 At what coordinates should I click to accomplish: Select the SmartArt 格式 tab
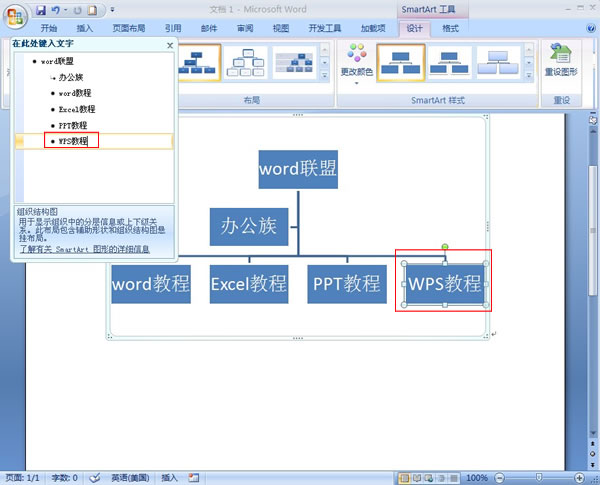[450, 28]
